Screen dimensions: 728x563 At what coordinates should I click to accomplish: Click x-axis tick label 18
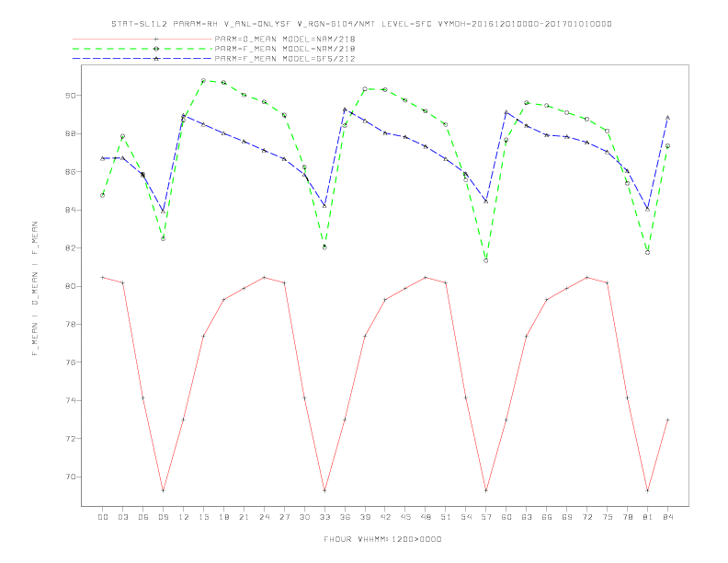[x=223, y=517]
